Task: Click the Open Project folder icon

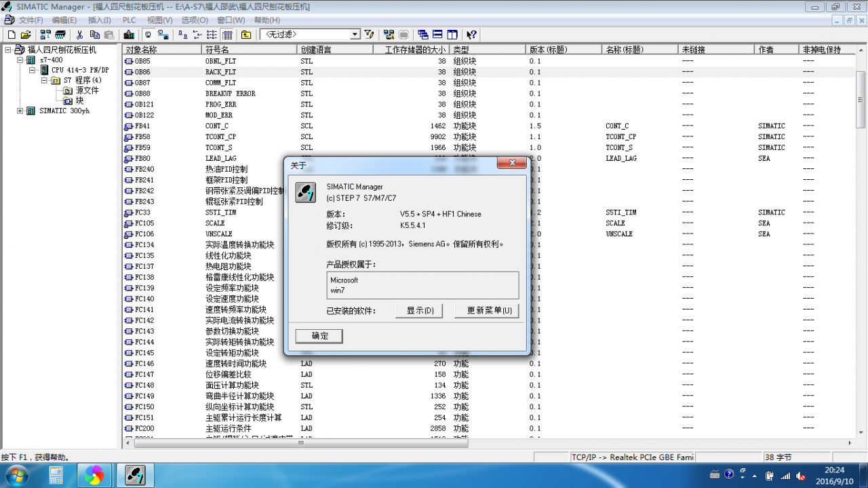Action: [26, 34]
